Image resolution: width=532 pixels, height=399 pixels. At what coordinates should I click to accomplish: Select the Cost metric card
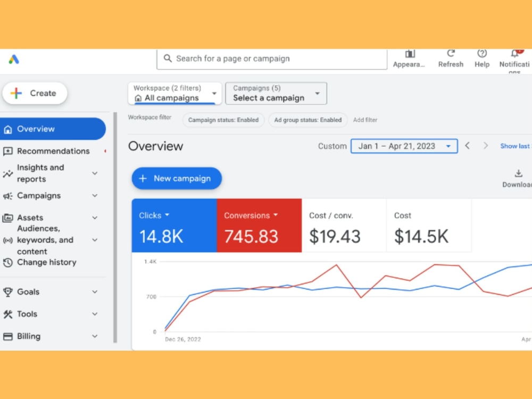[429, 225]
